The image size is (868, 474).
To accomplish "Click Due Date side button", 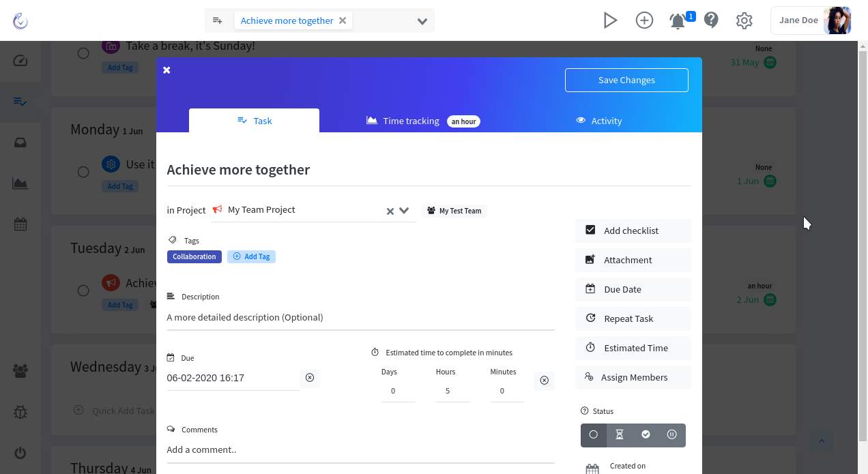I will [633, 289].
